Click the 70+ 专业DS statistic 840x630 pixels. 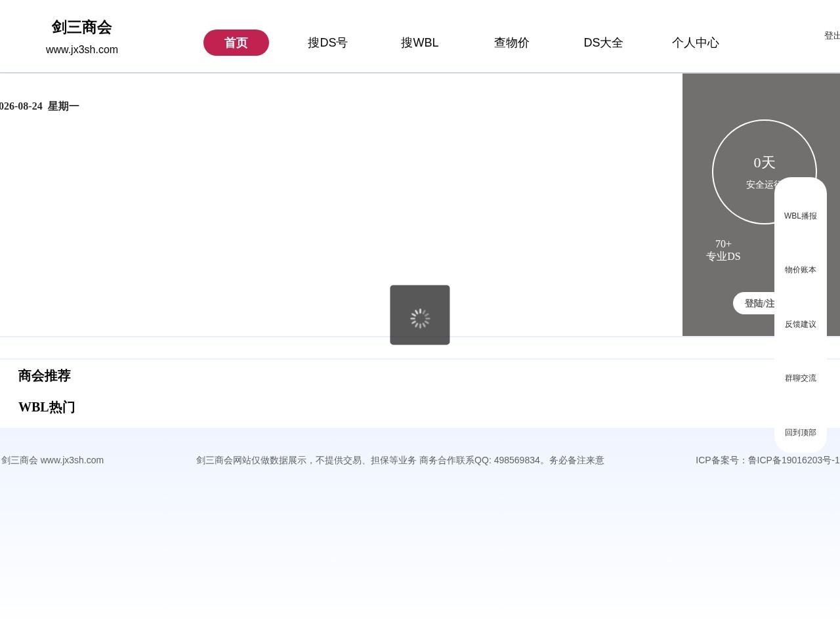click(x=723, y=250)
